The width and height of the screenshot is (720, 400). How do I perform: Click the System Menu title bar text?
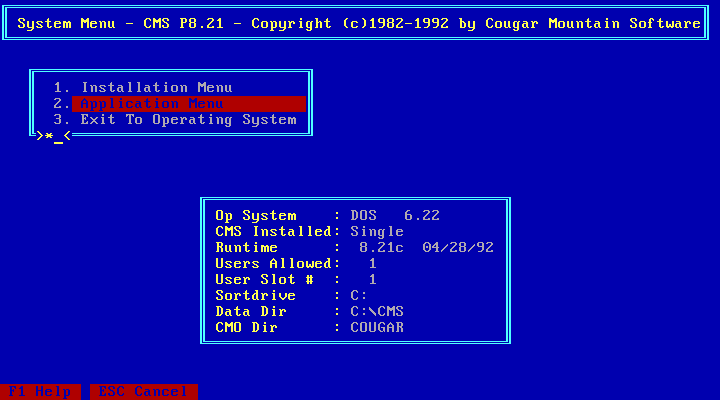pos(359,23)
